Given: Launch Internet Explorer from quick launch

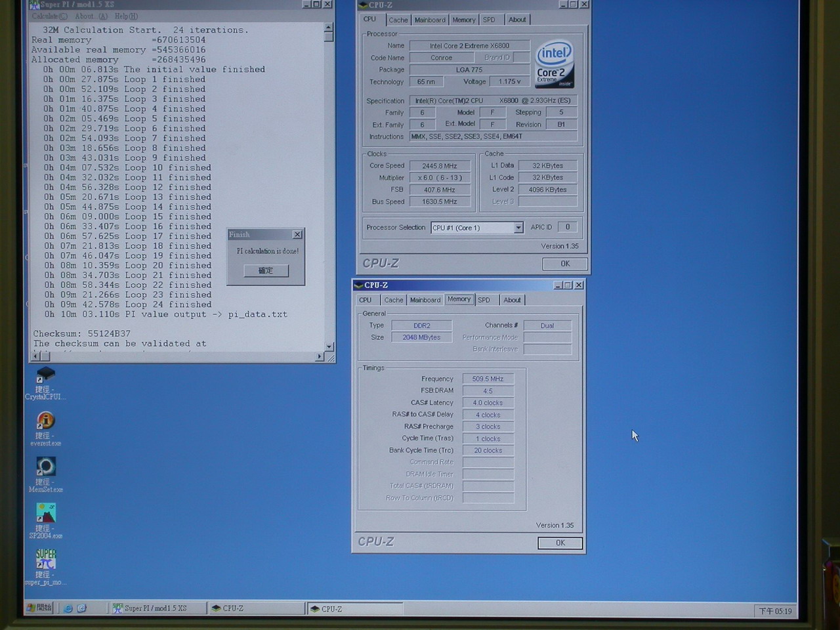Looking at the screenshot, I should (68, 608).
